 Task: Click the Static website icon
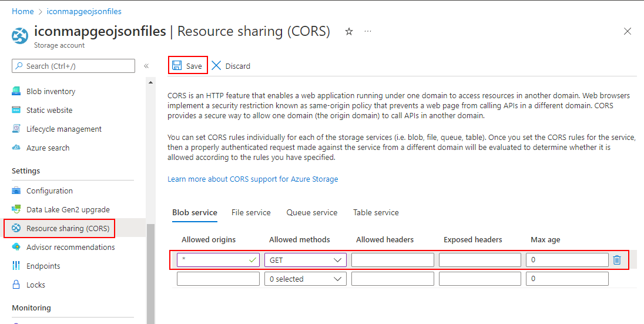pos(16,110)
